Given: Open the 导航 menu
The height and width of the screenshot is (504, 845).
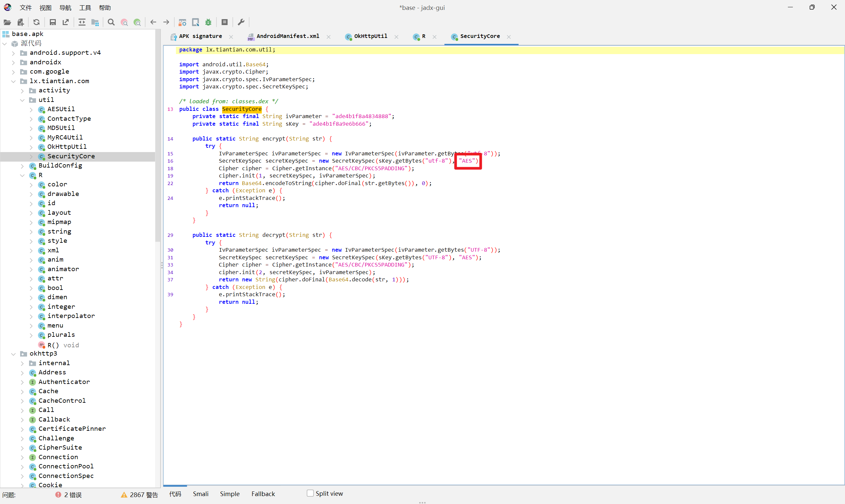Looking at the screenshot, I should click(65, 8).
